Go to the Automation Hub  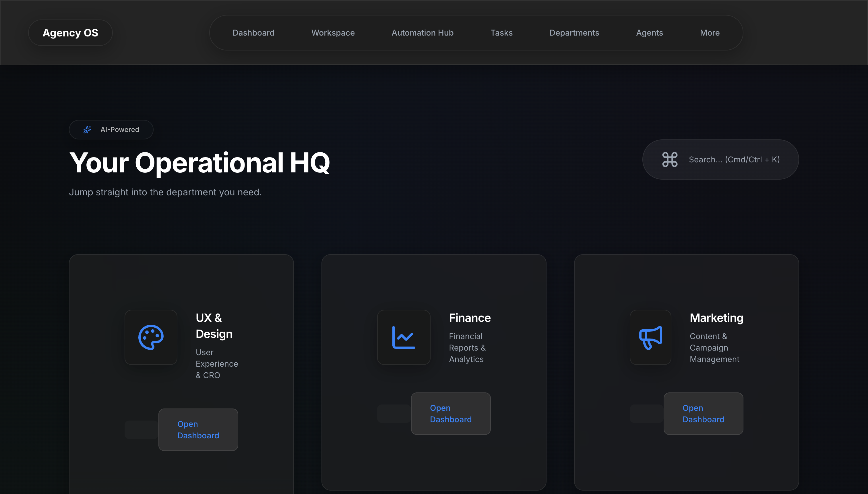click(x=422, y=33)
